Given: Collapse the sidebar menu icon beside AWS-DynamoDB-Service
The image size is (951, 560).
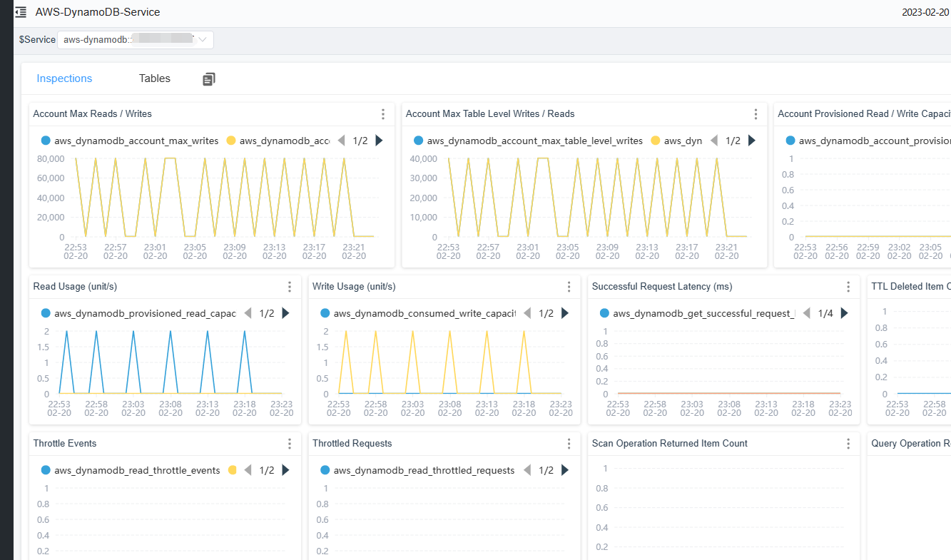Looking at the screenshot, I should [x=21, y=12].
